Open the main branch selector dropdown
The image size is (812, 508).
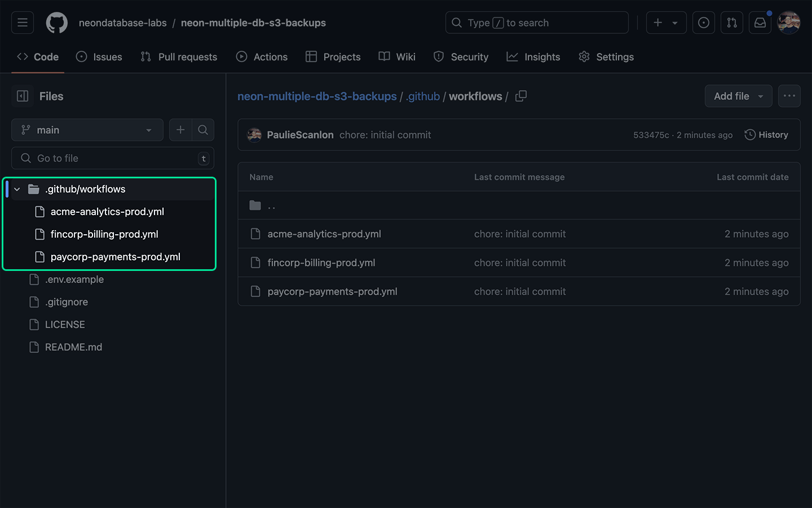pos(87,130)
